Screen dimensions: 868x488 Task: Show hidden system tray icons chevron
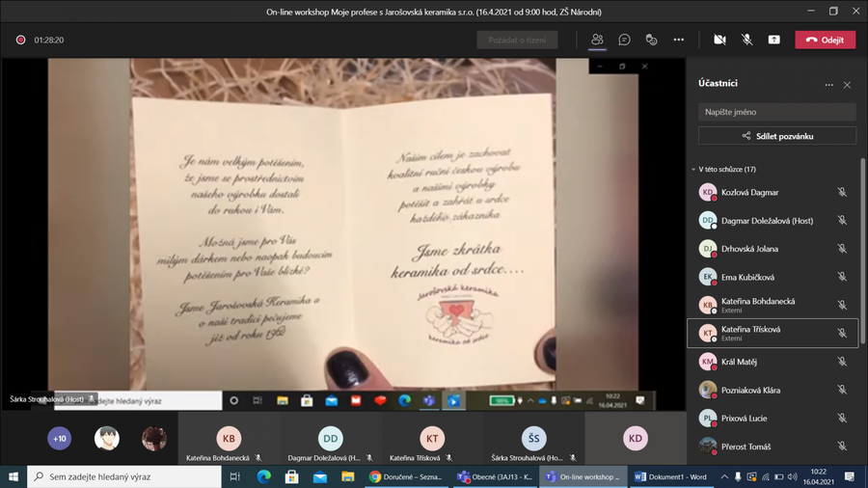tap(724, 476)
